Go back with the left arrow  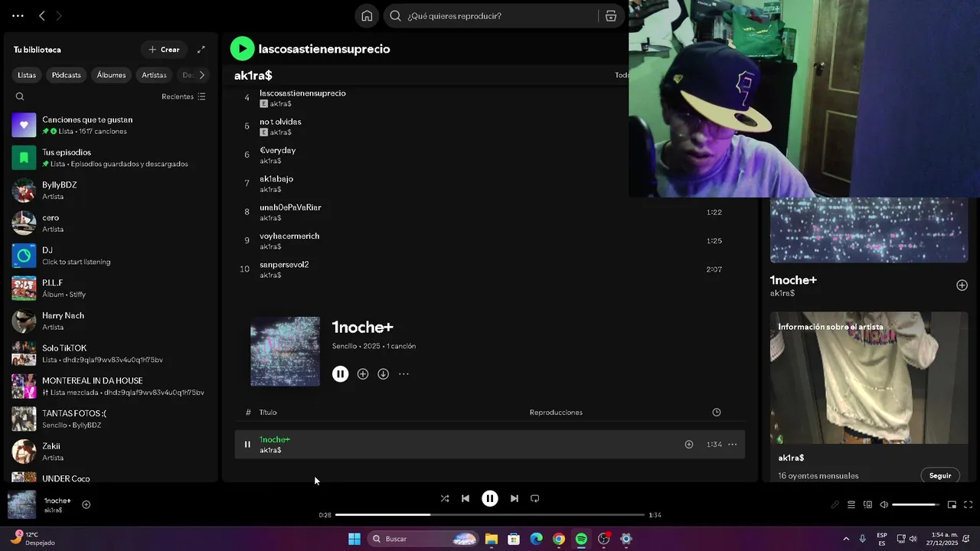coord(42,16)
